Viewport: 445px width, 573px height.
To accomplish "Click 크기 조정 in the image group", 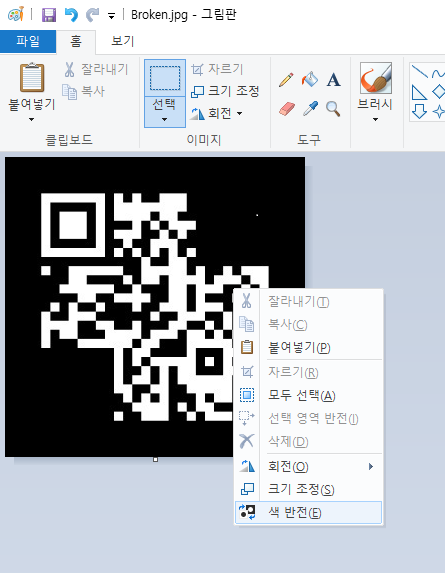I will tap(225, 91).
